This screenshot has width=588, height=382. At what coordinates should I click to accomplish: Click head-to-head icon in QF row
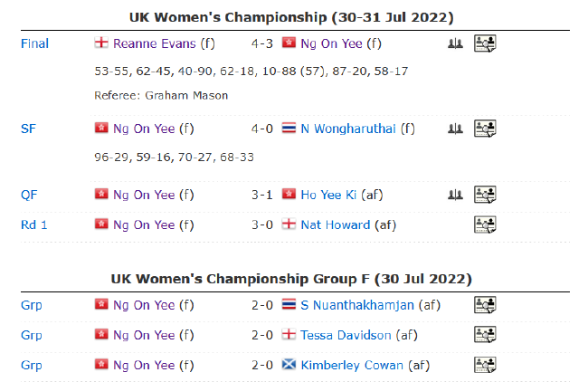455,195
